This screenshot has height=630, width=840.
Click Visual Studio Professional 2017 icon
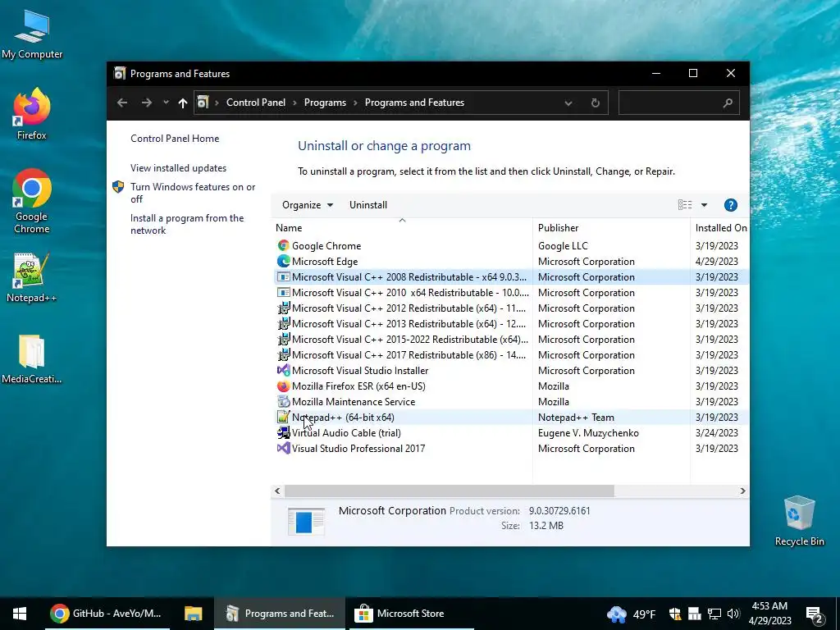point(283,448)
